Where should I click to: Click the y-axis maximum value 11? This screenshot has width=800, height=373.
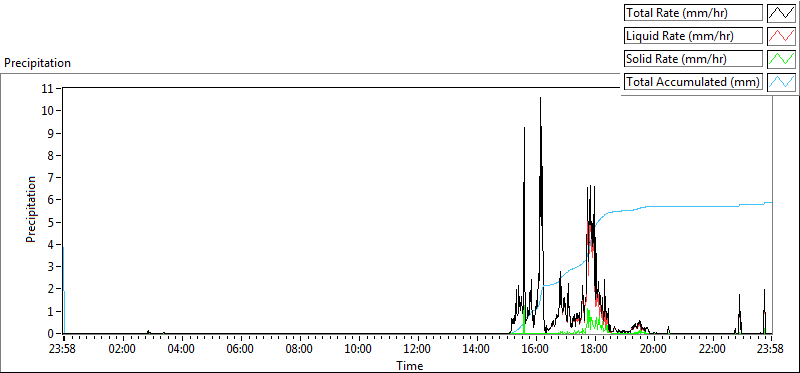click(x=48, y=88)
